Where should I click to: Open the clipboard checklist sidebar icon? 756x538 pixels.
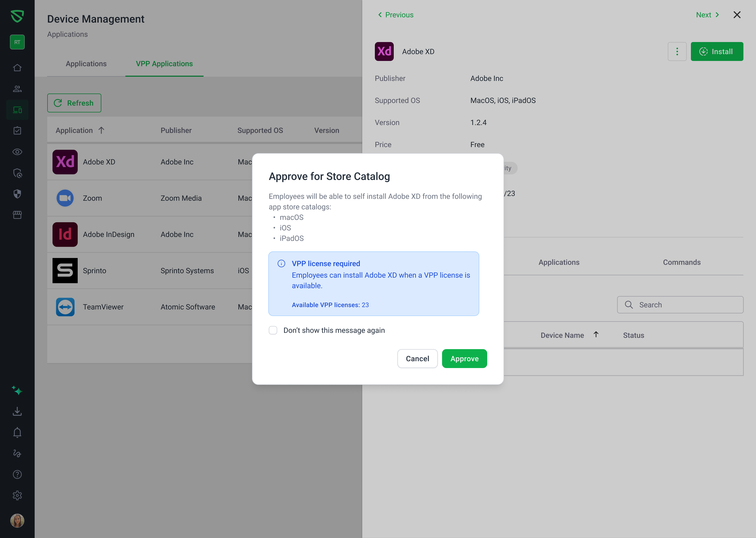pyautogui.click(x=17, y=131)
